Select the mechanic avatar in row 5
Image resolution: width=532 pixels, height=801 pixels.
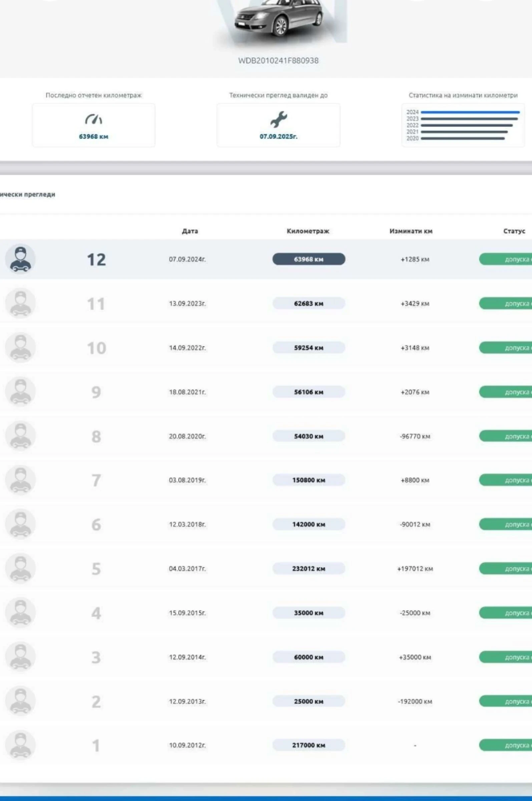tap(20, 568)
